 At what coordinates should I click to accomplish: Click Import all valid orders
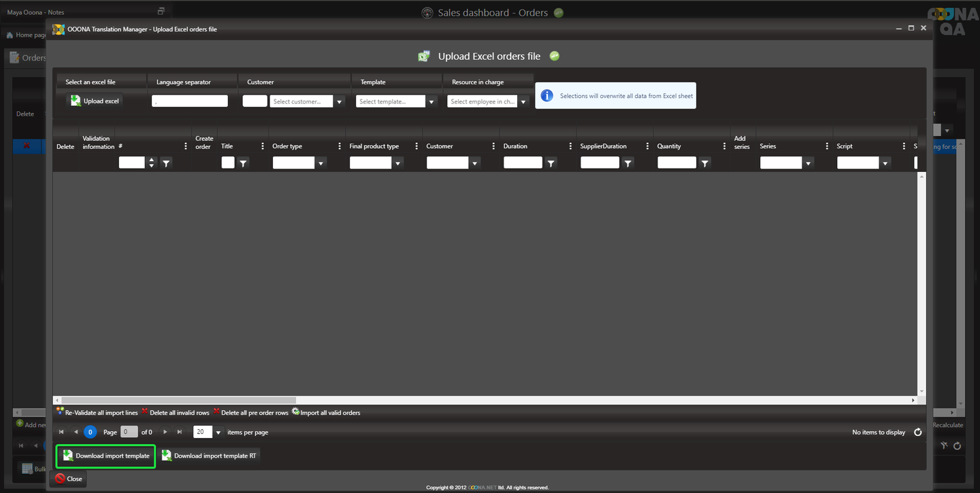[x=326, y=413]
